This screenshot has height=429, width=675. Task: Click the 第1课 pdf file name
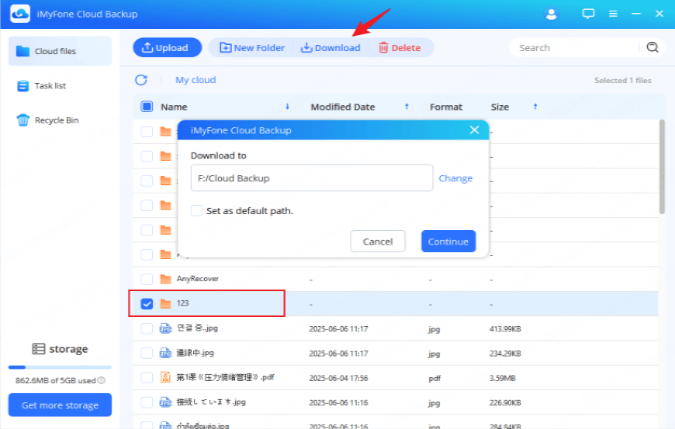click(x=225, y=377)
